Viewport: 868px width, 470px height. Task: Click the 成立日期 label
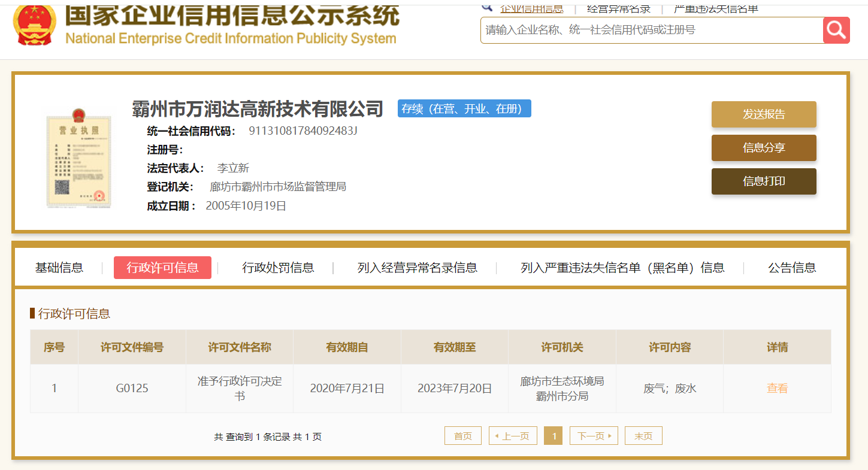tap(171, 206)
